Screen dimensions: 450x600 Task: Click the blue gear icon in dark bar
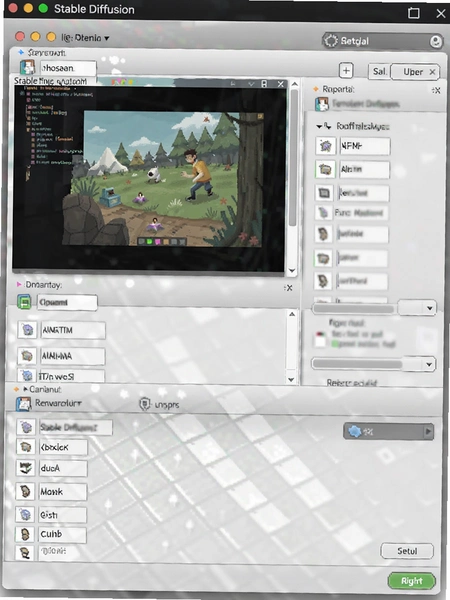tap(355, 432)
